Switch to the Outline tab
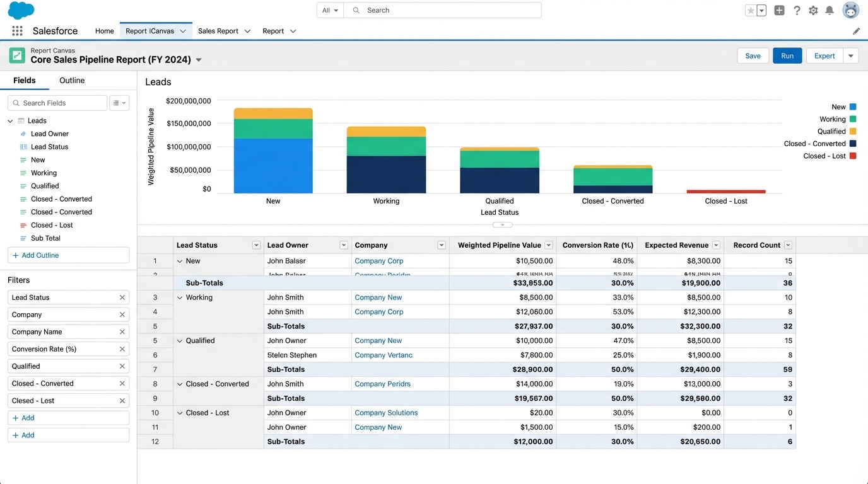The image size is (868, 484). point(71,81)
